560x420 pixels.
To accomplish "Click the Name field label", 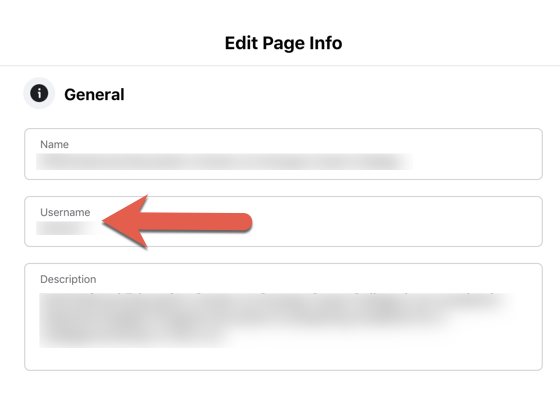I will pos(54,144).
